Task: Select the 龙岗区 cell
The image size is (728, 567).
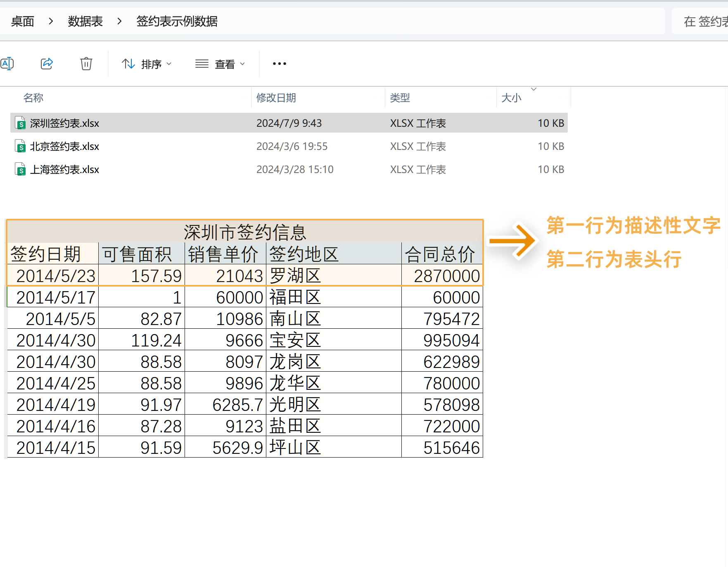Action: click(334, 361)
